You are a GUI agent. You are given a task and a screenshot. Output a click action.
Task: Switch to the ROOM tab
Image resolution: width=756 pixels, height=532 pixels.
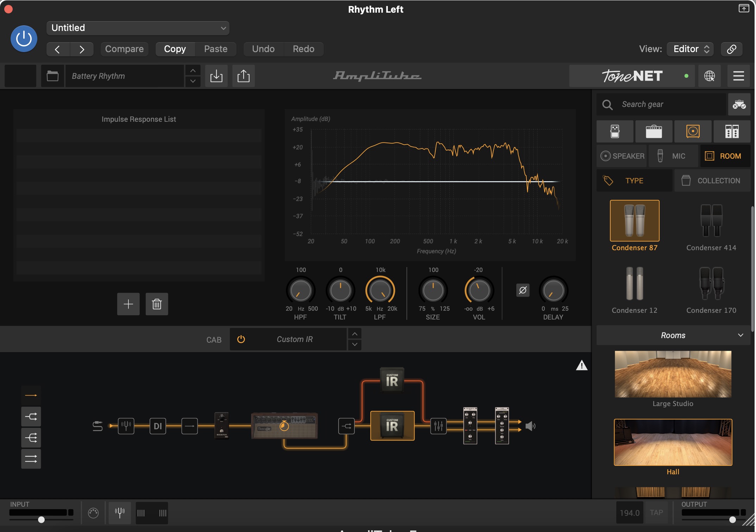(725, 156)
